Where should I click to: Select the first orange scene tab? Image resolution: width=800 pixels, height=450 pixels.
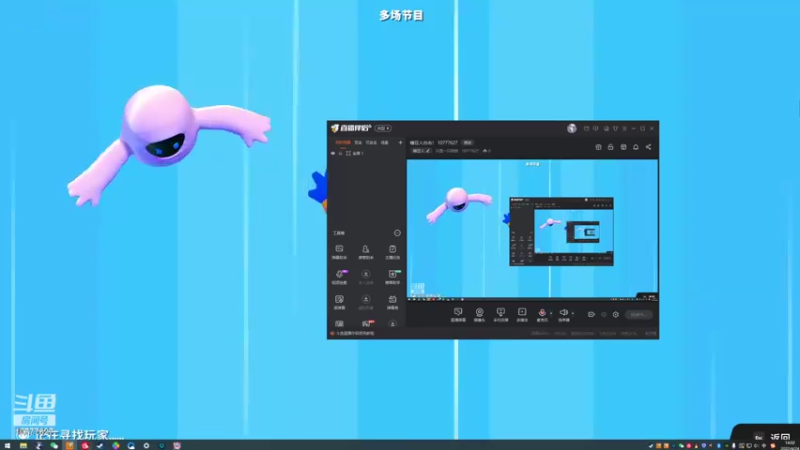[342, 143]
